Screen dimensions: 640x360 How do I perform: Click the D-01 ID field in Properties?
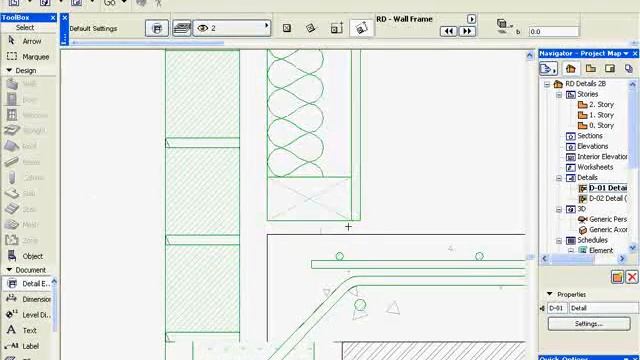tap(557, 308)
